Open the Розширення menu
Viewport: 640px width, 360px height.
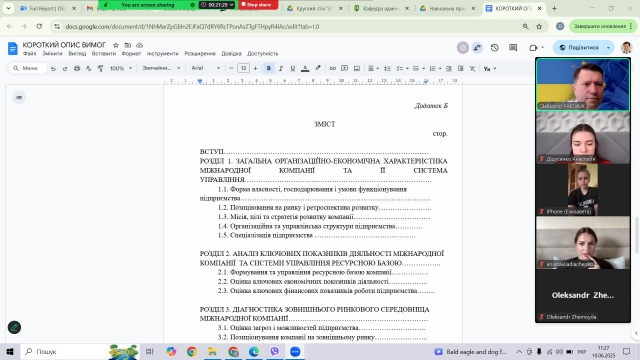click(x=200, y=54)
